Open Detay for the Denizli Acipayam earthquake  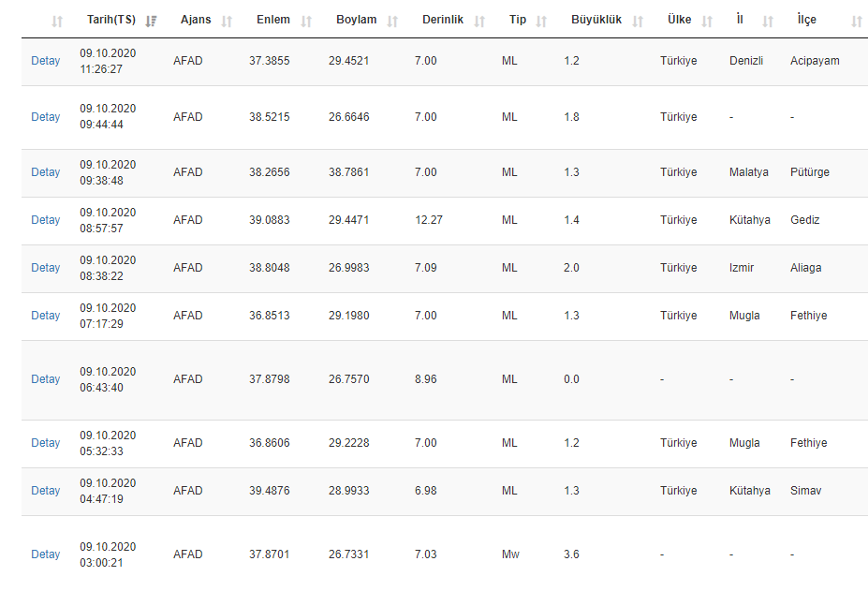pyautogui.click(x=45, y=61)
